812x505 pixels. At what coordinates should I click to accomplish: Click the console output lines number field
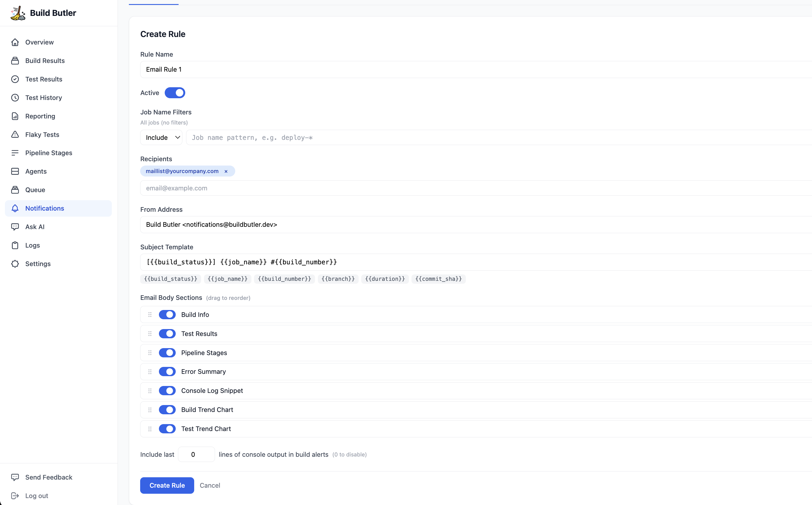[196, 454]
